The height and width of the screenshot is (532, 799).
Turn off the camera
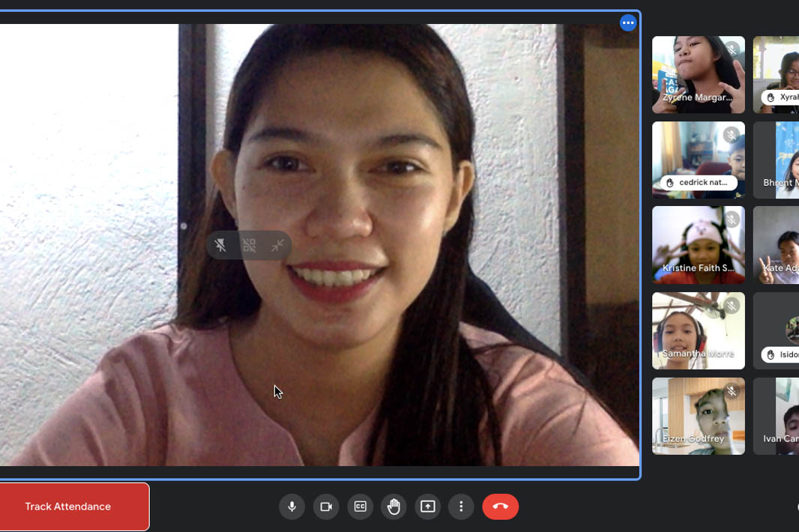[x=325, y=507]
